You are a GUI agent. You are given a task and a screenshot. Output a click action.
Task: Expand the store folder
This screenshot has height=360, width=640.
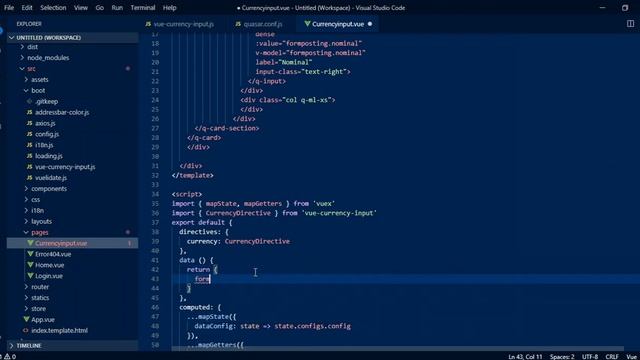[73, 309]
